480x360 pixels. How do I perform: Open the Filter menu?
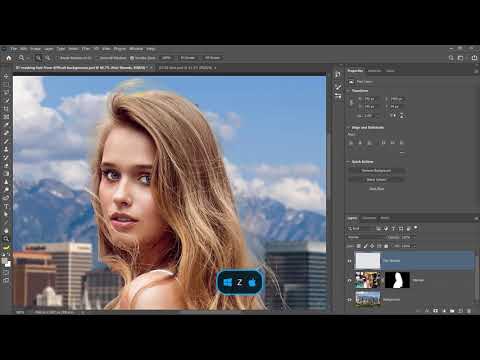86,49
